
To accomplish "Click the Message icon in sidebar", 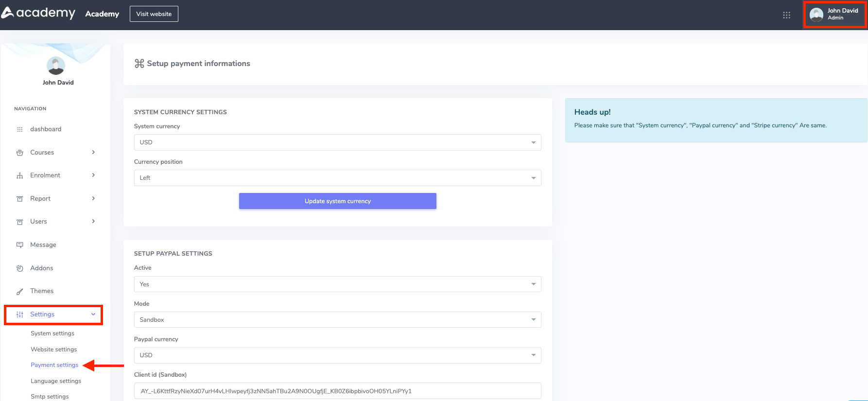I will click(20, 245).
